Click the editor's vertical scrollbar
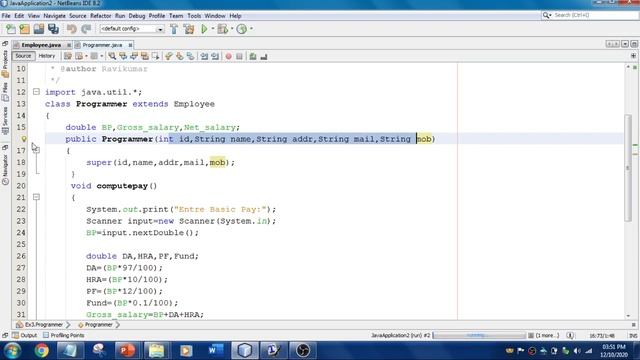640x360 pixels. pyautogui.click(x=628, y=169)
